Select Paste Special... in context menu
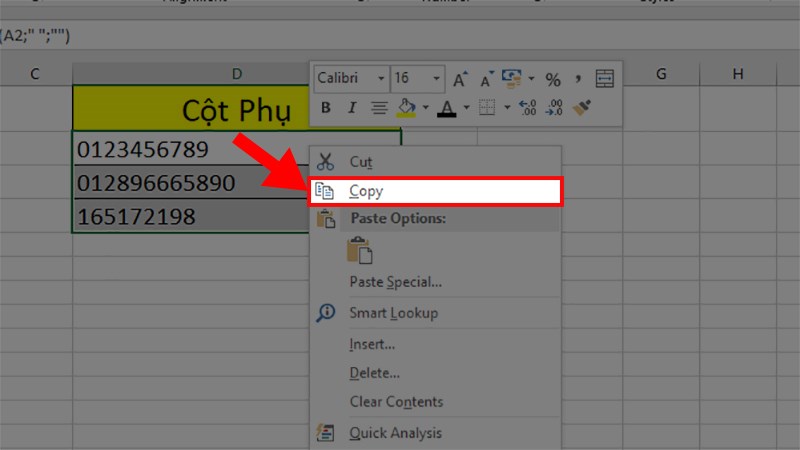This screenshot has width=800, height=450. click(x=395, y=282)
